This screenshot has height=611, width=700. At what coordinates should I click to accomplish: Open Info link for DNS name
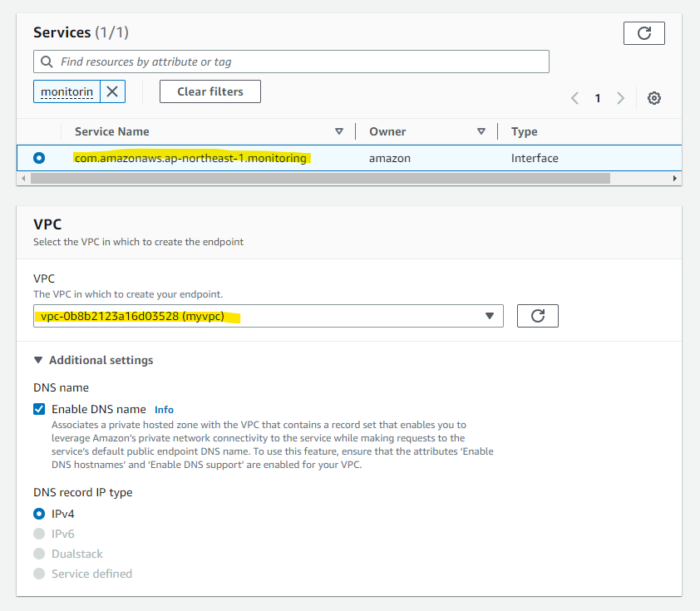coord(164,410)
